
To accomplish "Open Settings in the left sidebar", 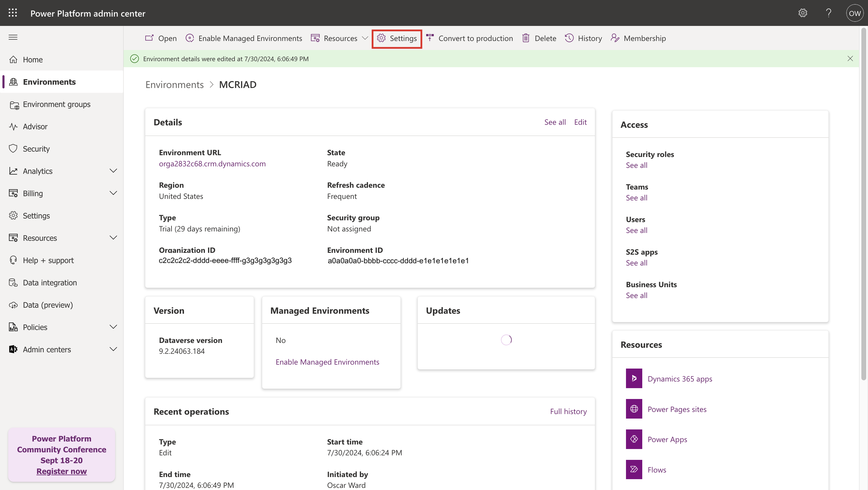I will pyautogui.click(x=62, y=215).
